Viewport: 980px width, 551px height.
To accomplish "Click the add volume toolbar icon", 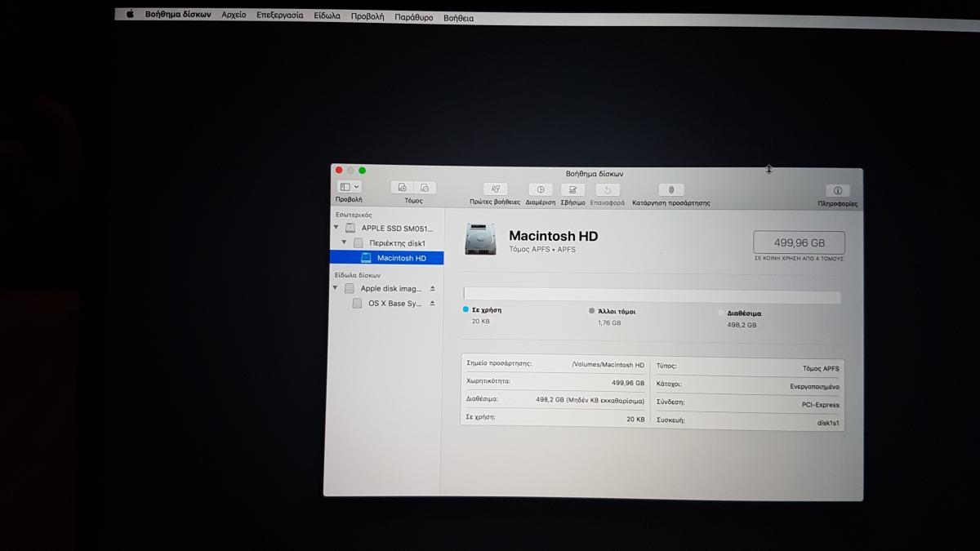I will tap(403, 188).
